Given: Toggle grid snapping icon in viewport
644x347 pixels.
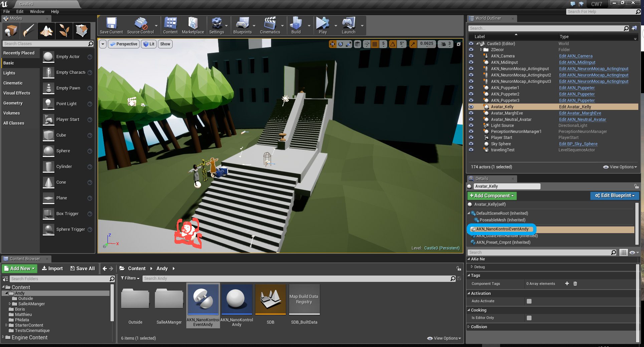Looking at the screenshot, I should pos(375,44).
